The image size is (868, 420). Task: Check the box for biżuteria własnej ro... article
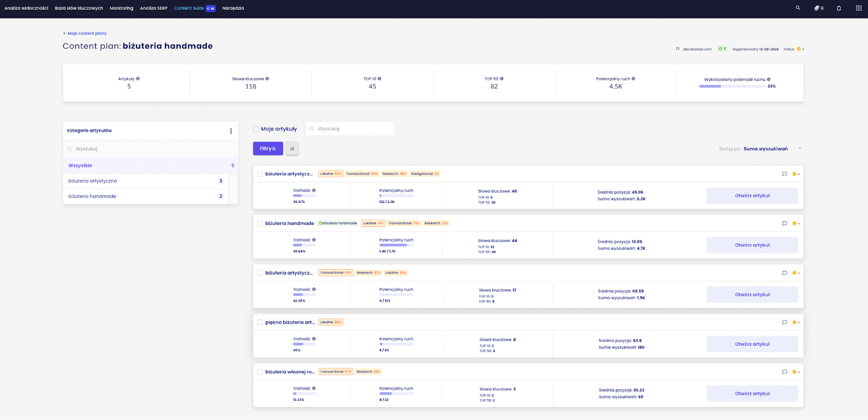(x=260, y=372)
